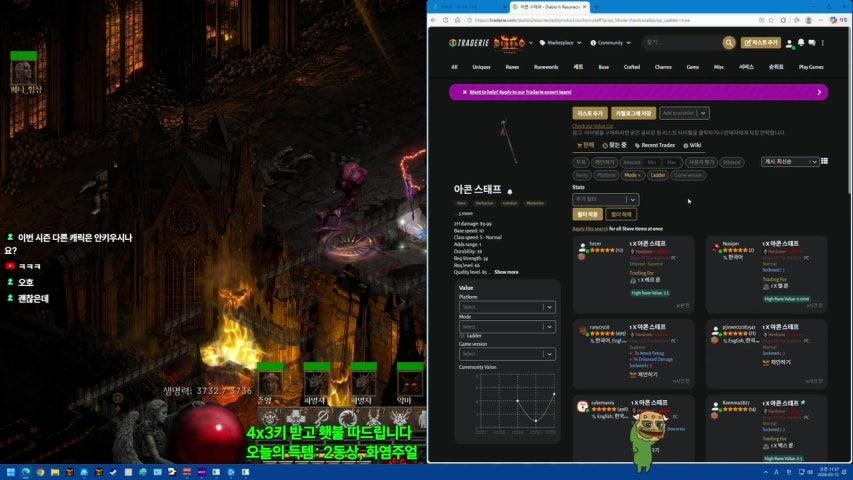The image size is (853, 480).
Task: Expand the Diablo game selector arrow
Action: (x=530, y=42)
